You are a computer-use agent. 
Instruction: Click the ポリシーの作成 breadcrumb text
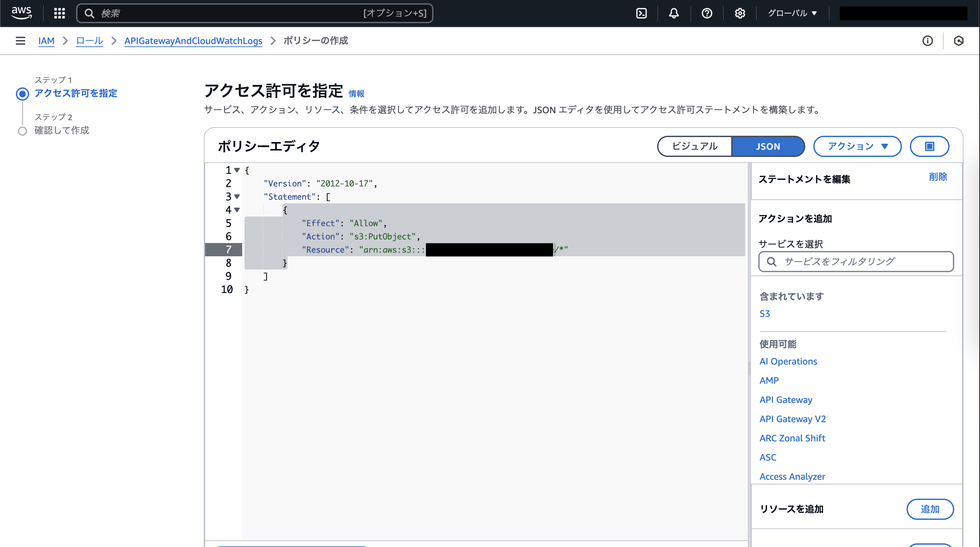(315, 41)
